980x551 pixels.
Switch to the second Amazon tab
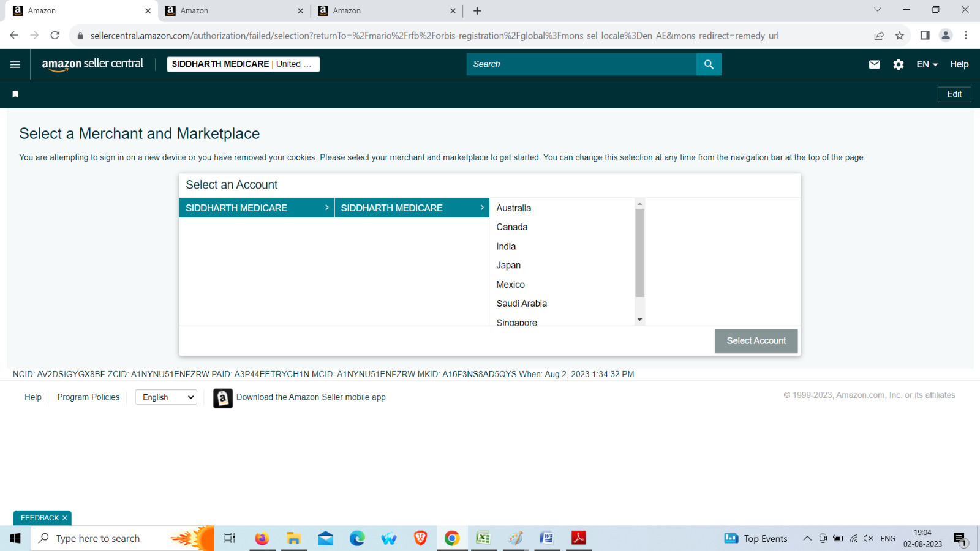(x=233, y=11)
